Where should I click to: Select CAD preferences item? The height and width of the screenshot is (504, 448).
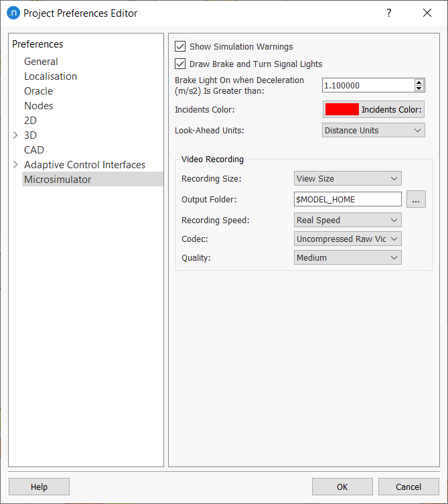33,150
